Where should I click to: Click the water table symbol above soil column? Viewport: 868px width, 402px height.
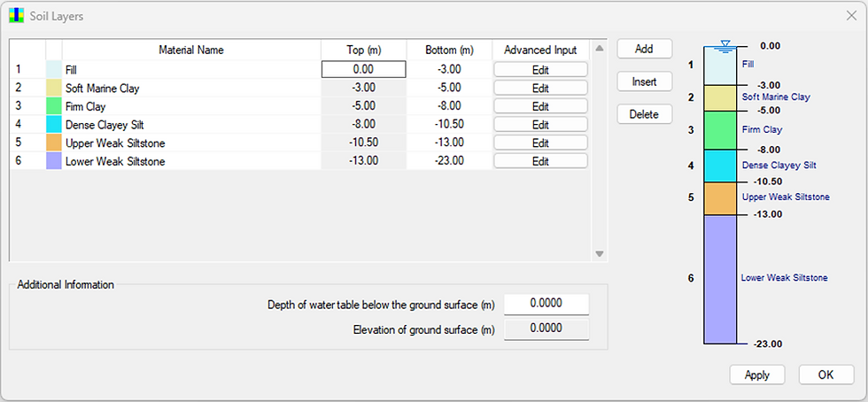point(726,44)
